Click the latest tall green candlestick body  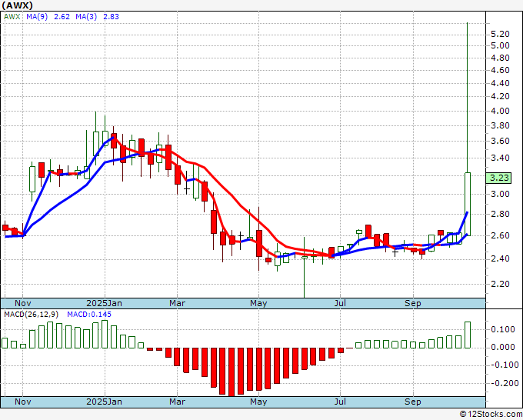468,204
